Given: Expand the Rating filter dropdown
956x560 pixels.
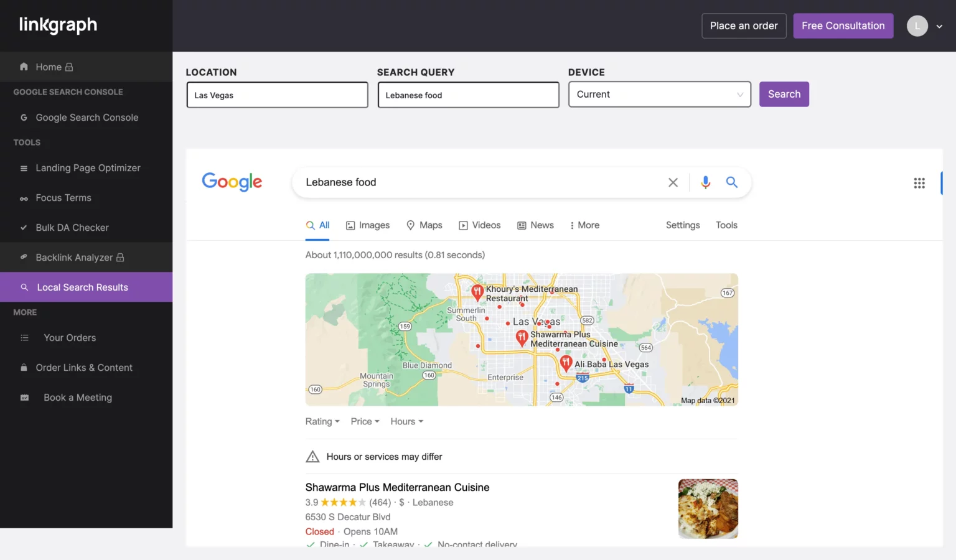Looking at the screenshot, I should pos(322,422).
